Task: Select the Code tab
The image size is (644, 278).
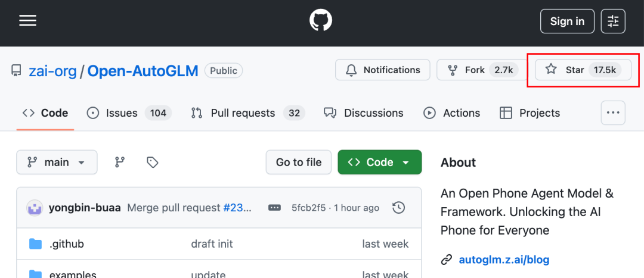Action: (45, 113)
